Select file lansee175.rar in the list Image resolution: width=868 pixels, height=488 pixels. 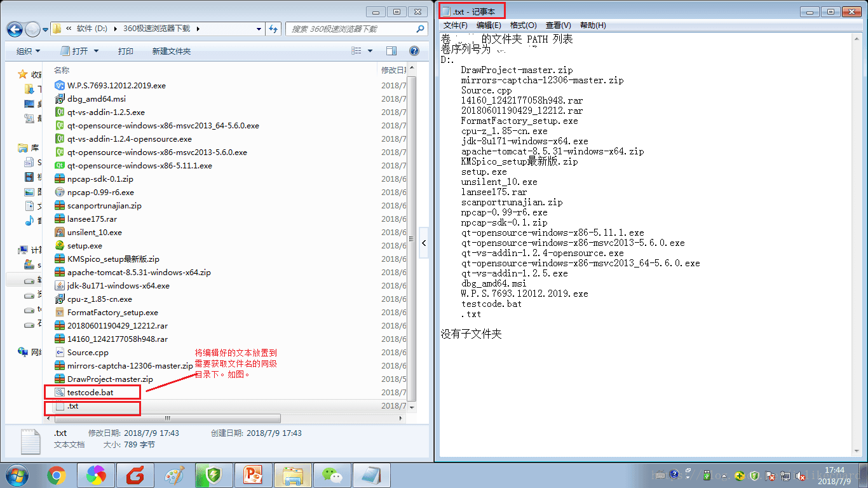pos(92,219)
